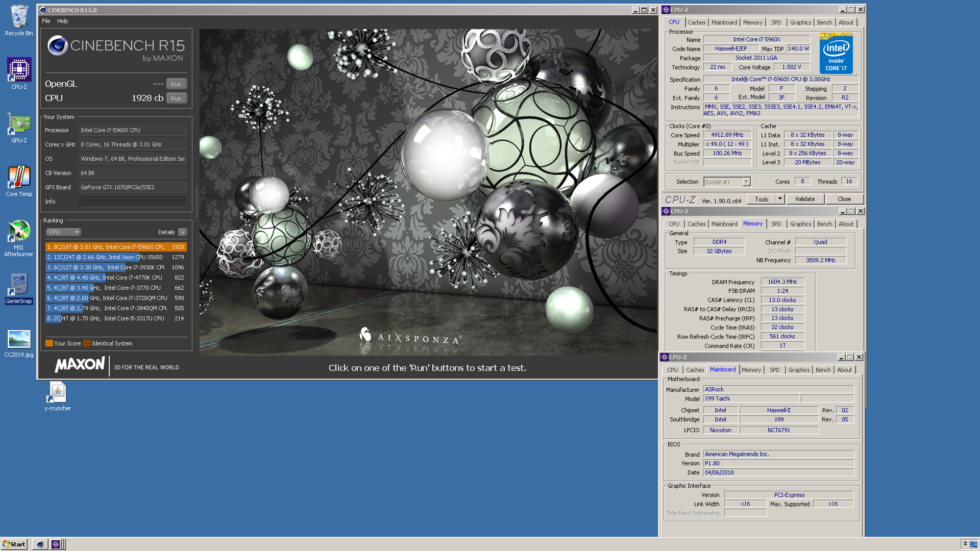
Task: Open the GPU-Z desktop shortcut
Action: pos(19,128)
